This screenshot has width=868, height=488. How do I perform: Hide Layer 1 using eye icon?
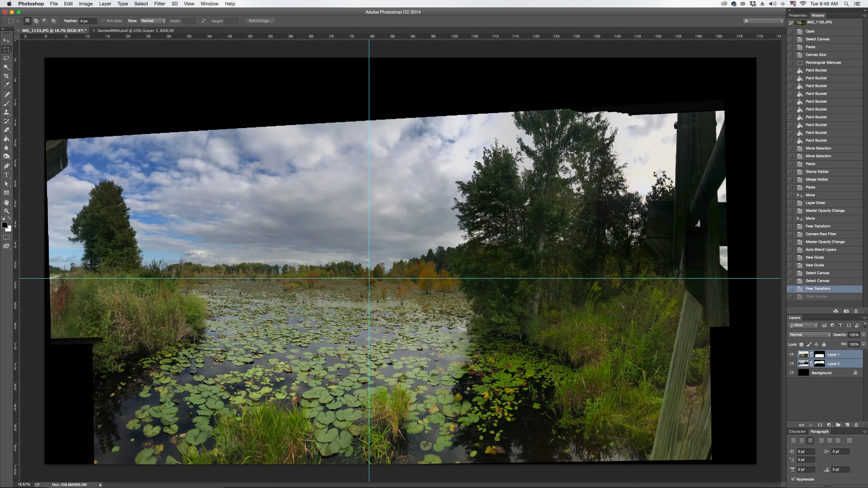792,354
